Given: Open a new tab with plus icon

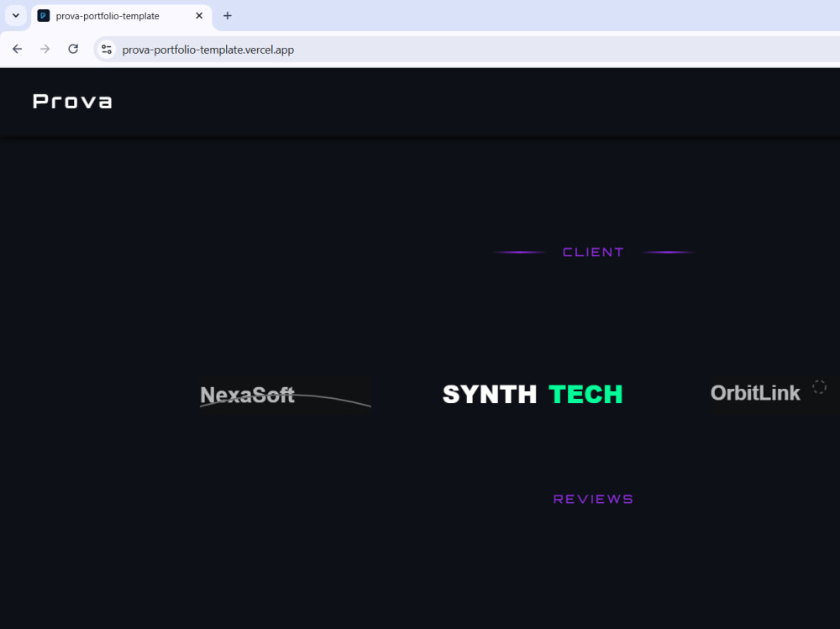Looking at the screenshot, I should click(x=227, y=16).
